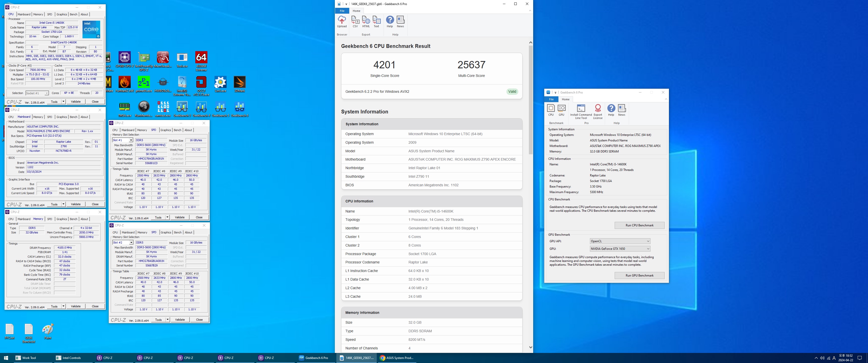868x363 pixels.
Task: Select the Geekbench 4 desktop icon
Action: 201,109
